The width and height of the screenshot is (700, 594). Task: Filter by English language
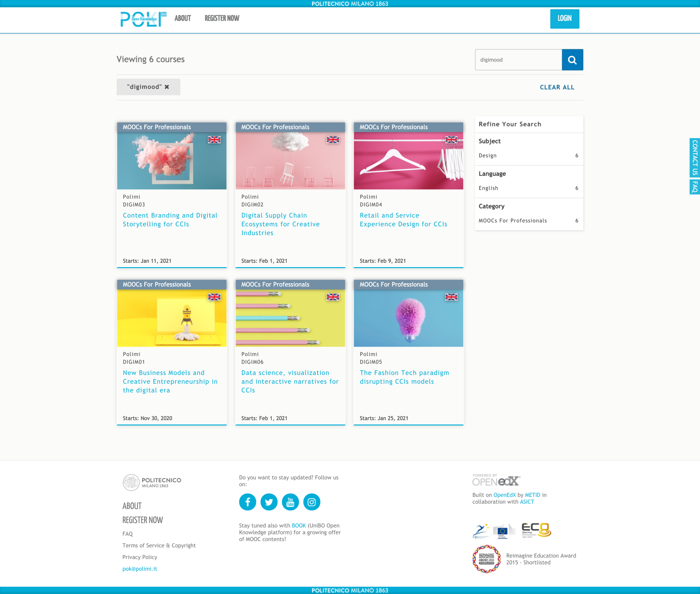click(x=488, y=188)
